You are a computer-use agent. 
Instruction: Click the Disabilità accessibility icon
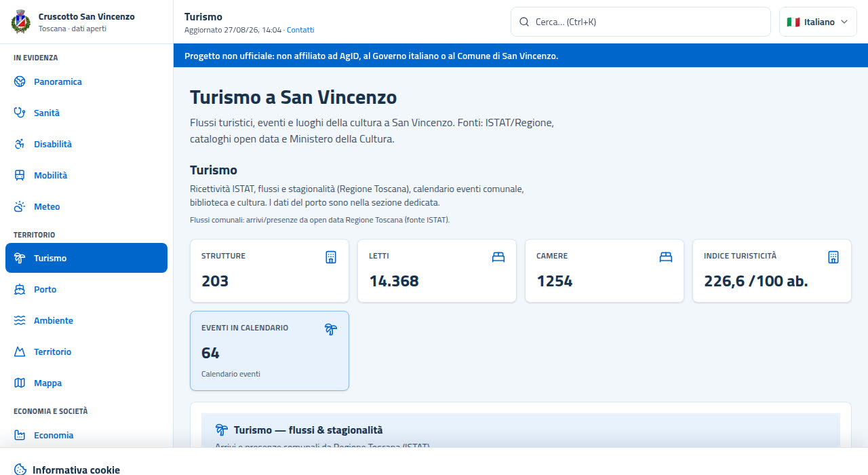tap(20, 144)
